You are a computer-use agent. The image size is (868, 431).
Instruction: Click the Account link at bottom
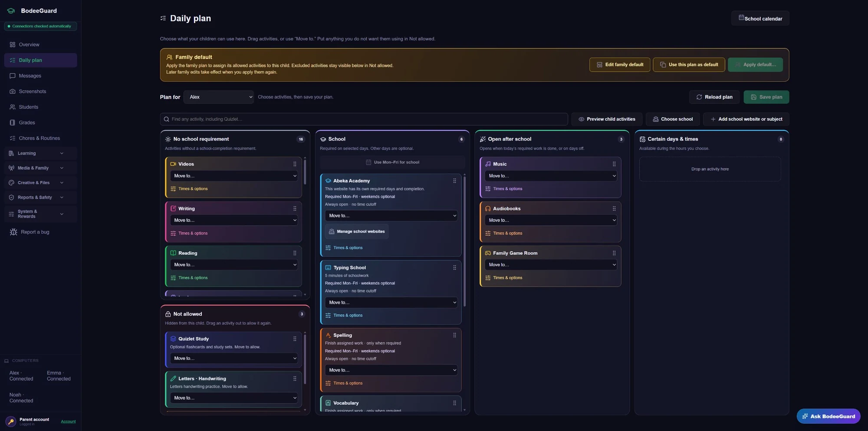[x=68, y=422]
